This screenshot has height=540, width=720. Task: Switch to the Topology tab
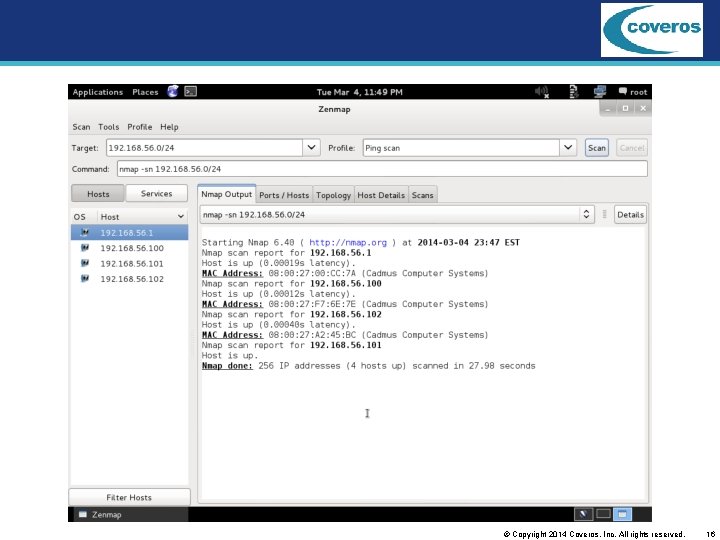[333, 195]
